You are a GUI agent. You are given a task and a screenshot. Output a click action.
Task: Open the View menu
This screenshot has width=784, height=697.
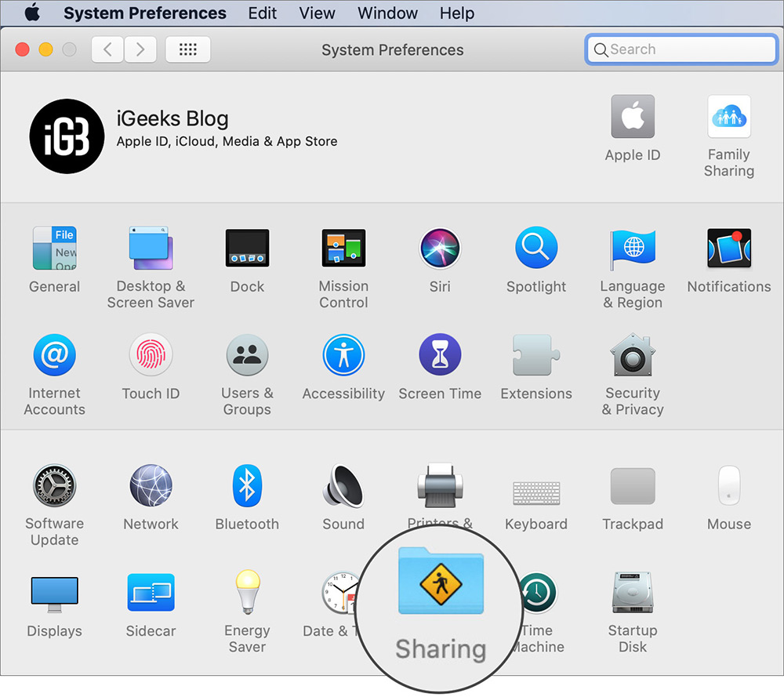click(x=317, y=13)
